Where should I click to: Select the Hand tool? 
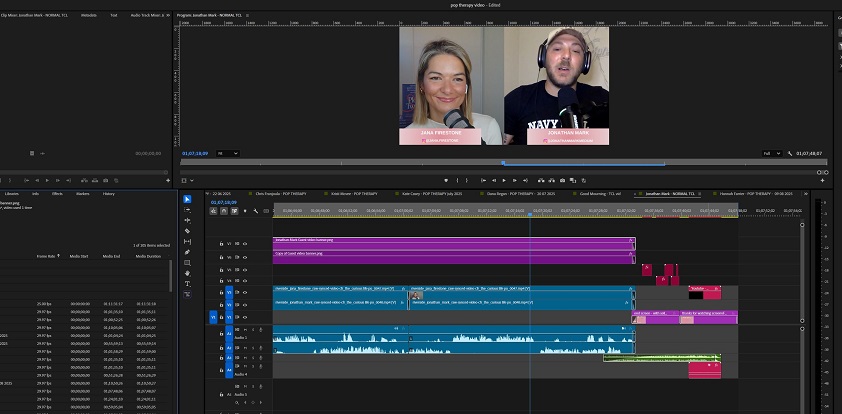[x=187, y=273]
